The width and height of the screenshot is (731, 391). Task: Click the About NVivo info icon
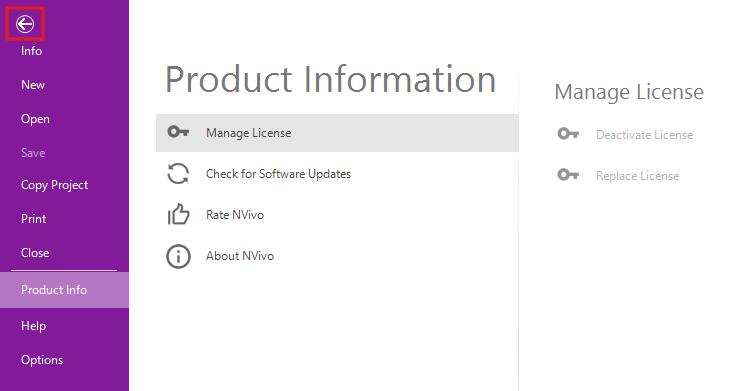[x=178, y=256]
